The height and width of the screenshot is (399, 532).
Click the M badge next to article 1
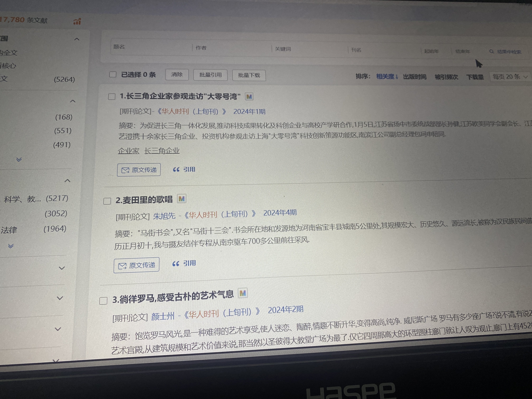click(249, 97)
